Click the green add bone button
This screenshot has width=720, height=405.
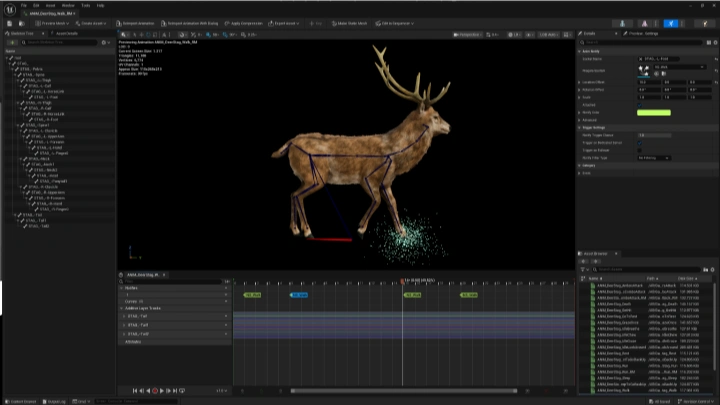(11, 42)
